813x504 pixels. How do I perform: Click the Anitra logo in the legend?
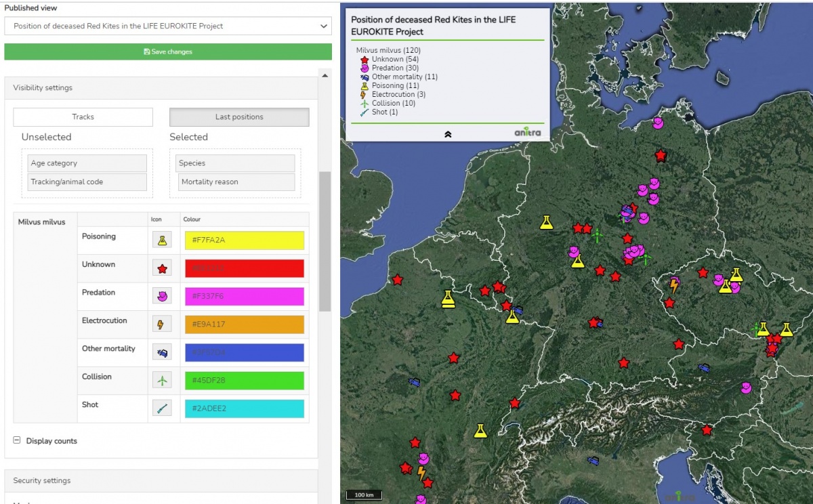(x=528, y=133)
